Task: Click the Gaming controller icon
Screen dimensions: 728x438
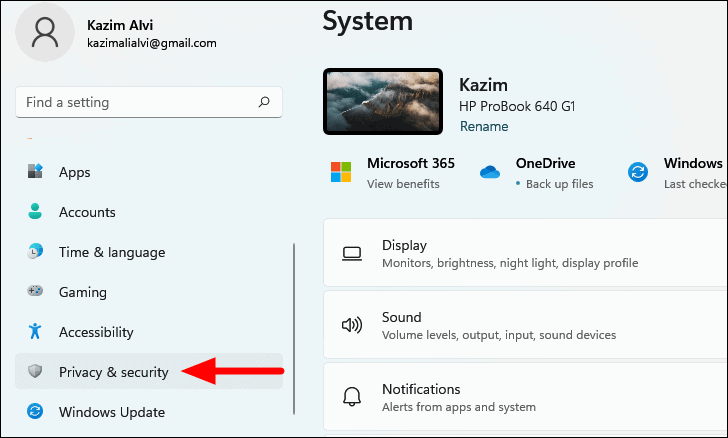Action: click(35, 291)
